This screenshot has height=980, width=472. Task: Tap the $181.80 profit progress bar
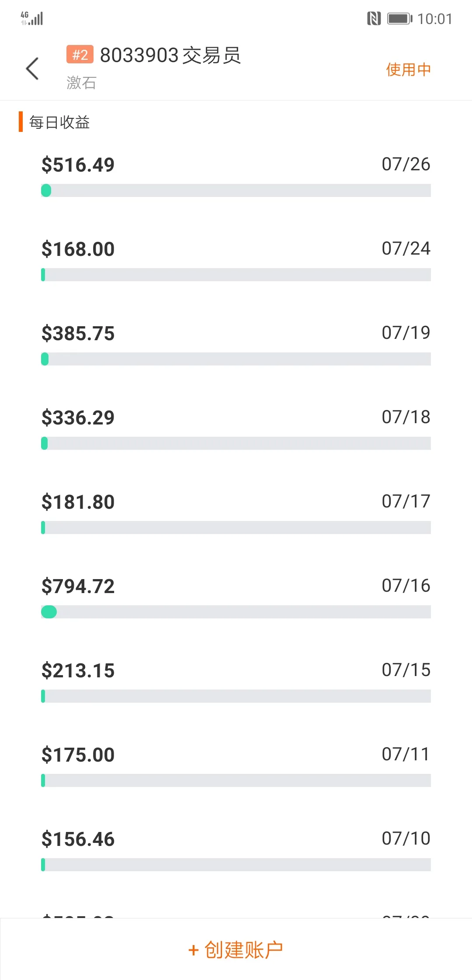(236, 528)
